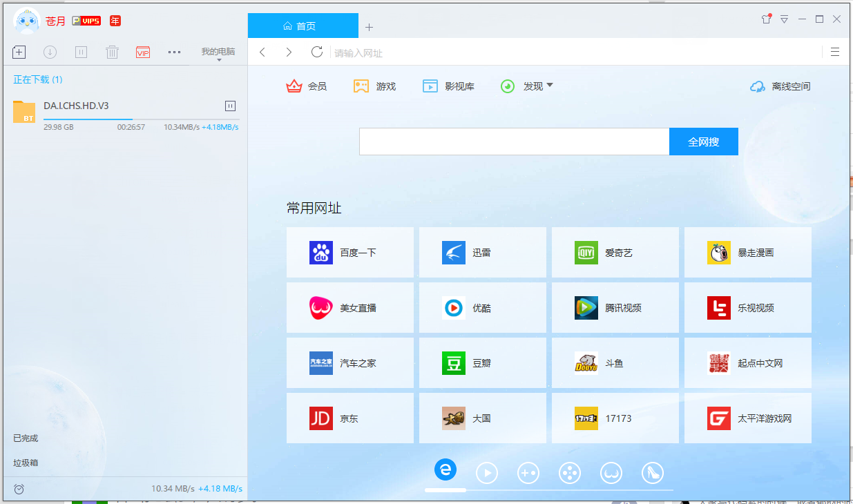Image resolution: width=853 pixels, height=504 pixels.
Task: Open the 离线空间 cloud icon
Action: (758, 86)
